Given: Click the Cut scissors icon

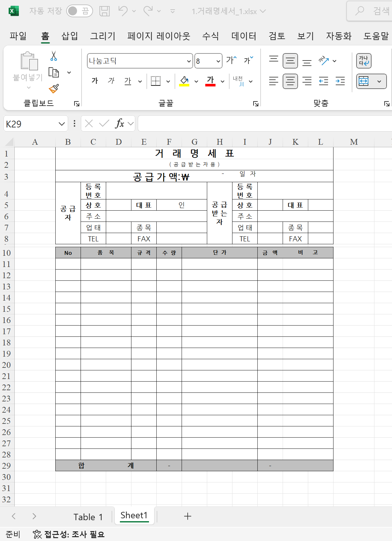Looking at the screenshot, I should coord(54,56).
